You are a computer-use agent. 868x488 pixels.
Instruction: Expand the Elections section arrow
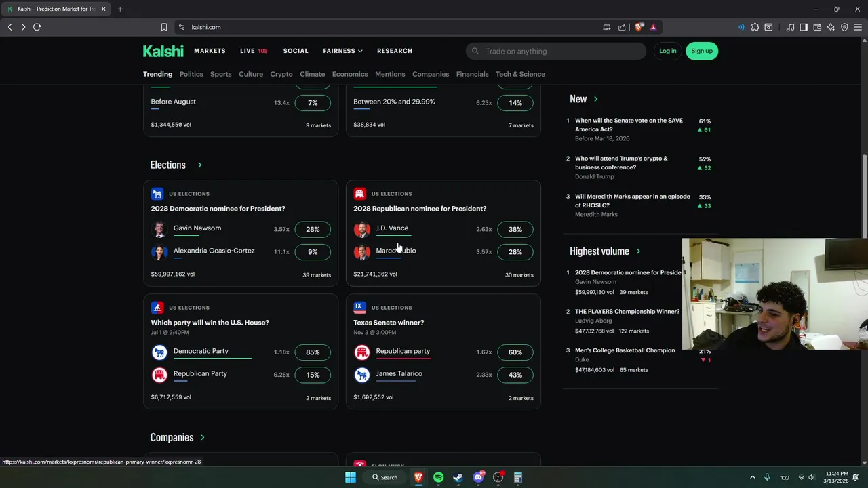(199, 165)
